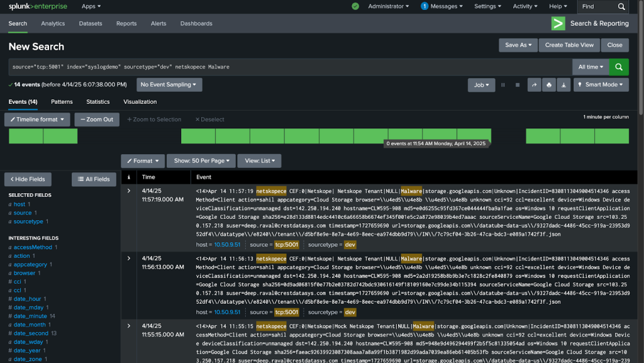
Task: Open the Job dropdown menu
Action: pyautogui.click(x=481, y=85)
